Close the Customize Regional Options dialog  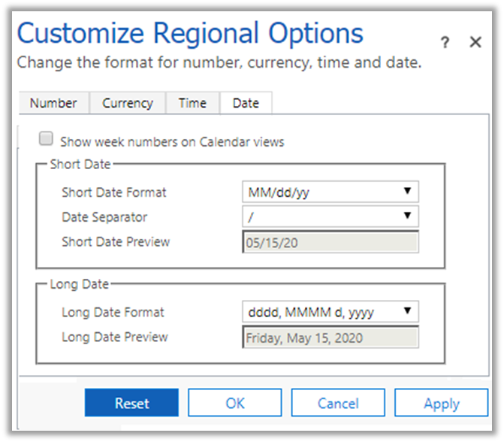475,42
